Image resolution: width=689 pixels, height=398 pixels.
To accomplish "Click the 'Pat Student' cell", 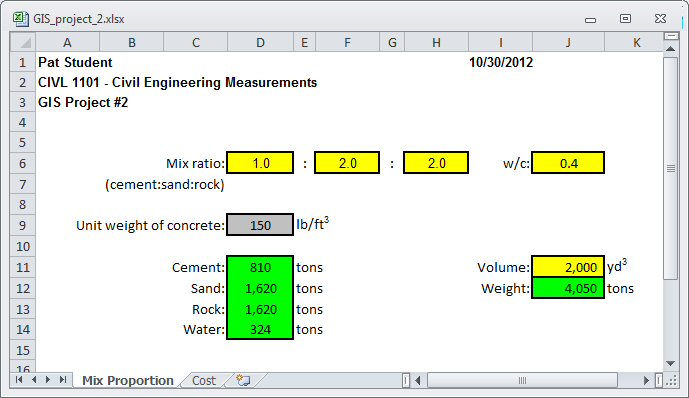I will coord(75,62).
